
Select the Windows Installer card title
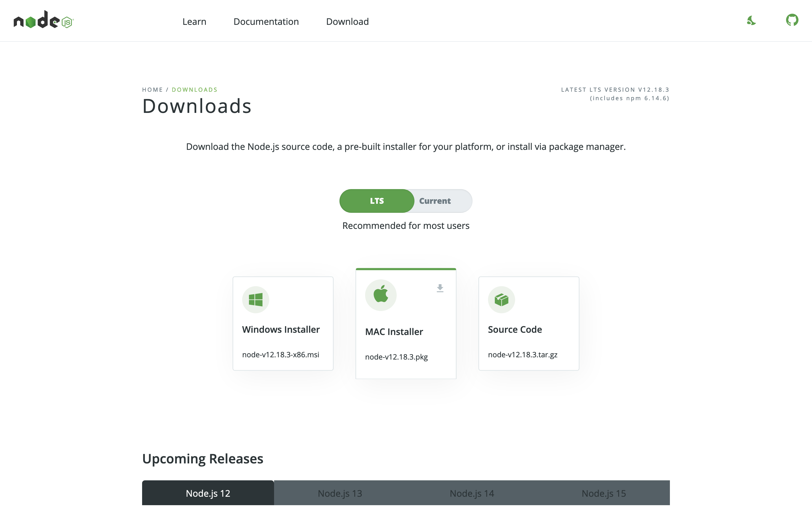tap(281, 329)
